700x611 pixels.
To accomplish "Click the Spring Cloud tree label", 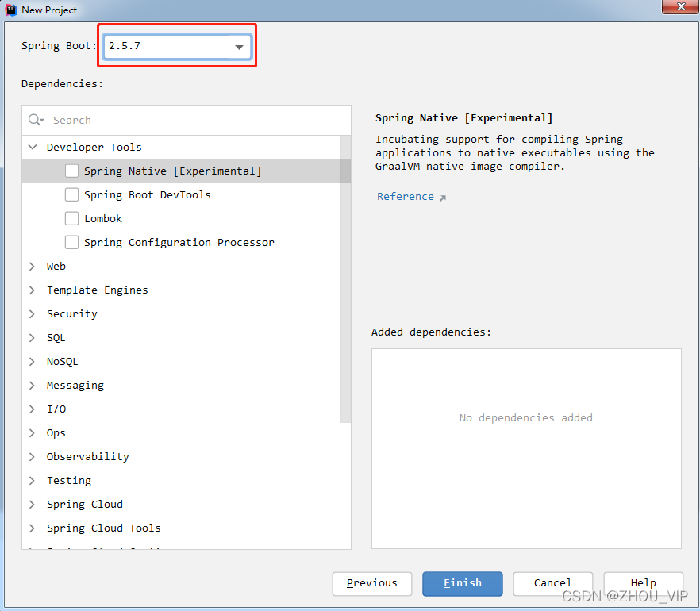I will point(84,505).
